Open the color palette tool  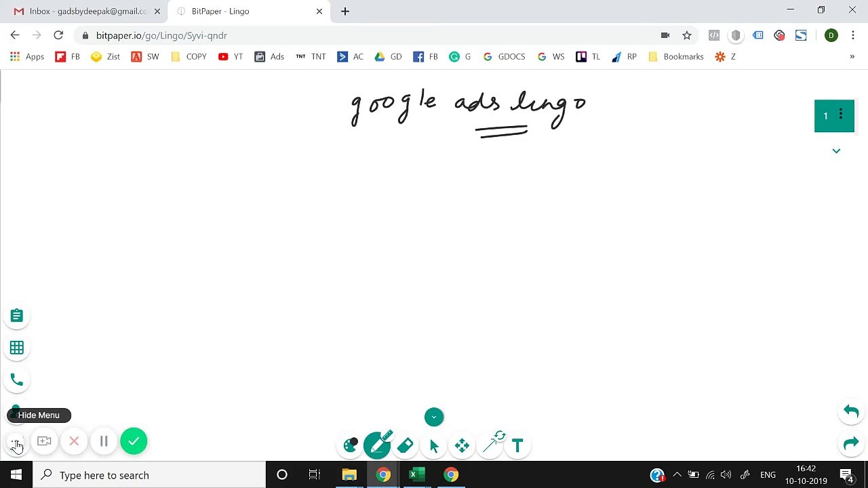pos(351,445)
